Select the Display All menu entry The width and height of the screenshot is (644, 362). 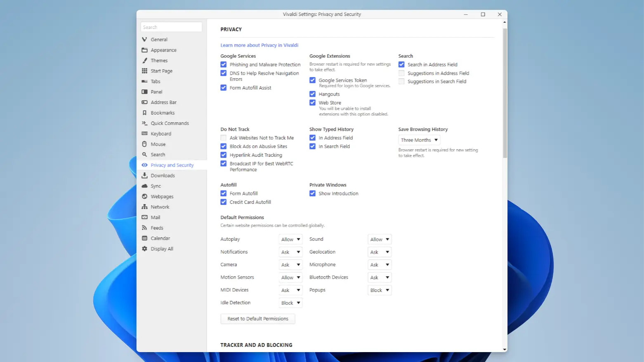pyautogui.click(x=162, y=249)
